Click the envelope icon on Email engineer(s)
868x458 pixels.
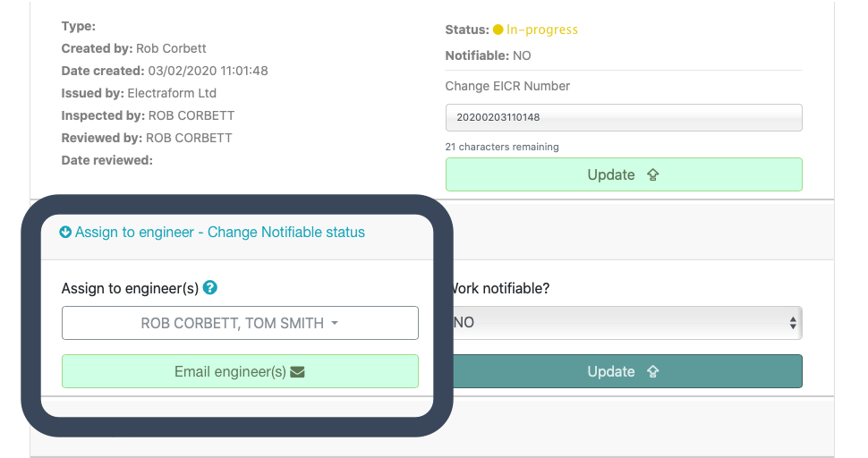coord(298,372)
